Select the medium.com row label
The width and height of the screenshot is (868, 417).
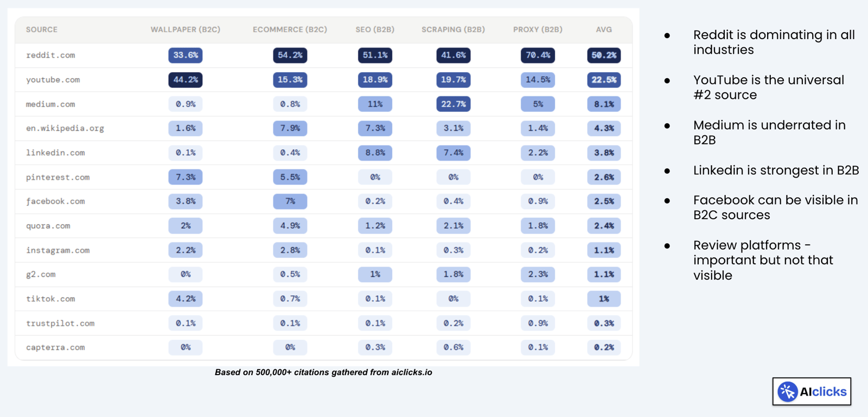[50, 104]
